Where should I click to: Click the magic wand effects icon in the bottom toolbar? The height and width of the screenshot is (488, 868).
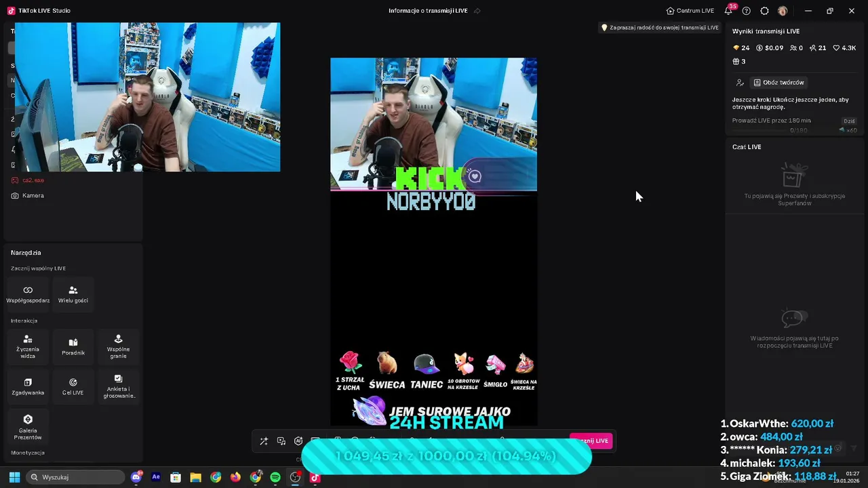(264, 441)
